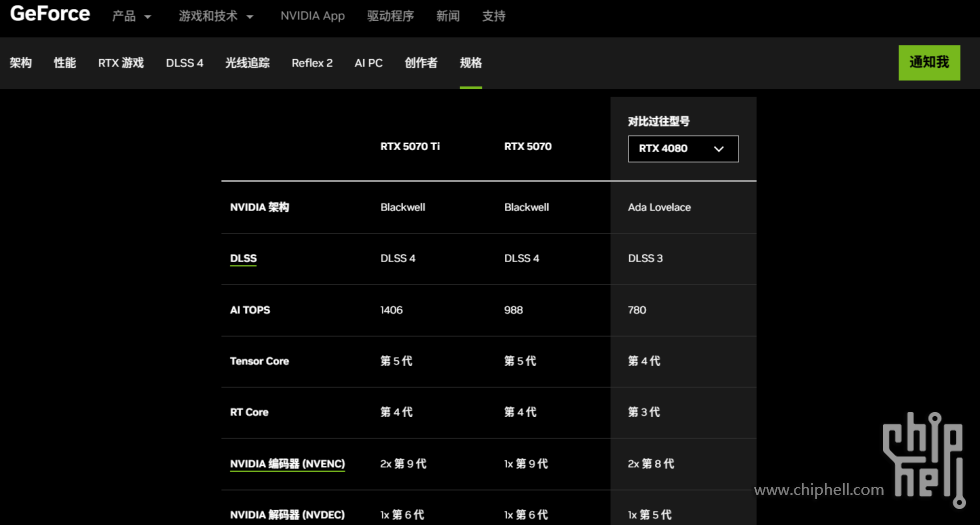Click the 2x 第 9 代 NVENC cell

tap(403, 464)
